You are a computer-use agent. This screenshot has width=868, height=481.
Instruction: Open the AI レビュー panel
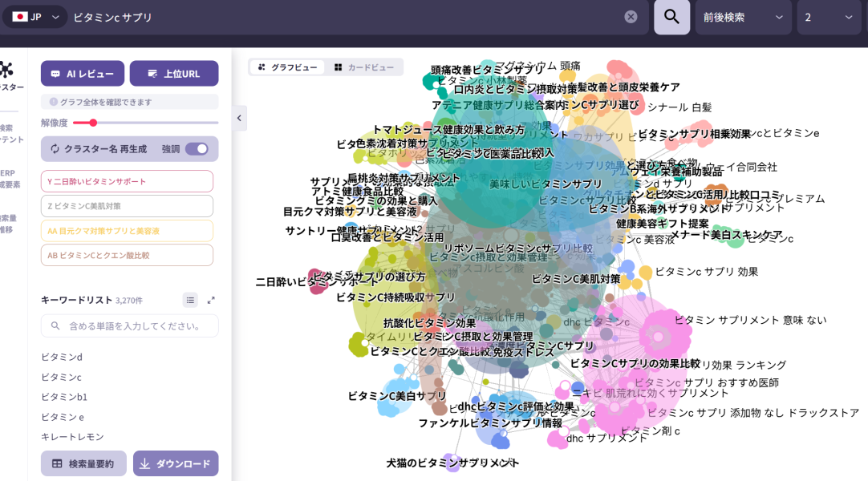[x=83, y=73]
